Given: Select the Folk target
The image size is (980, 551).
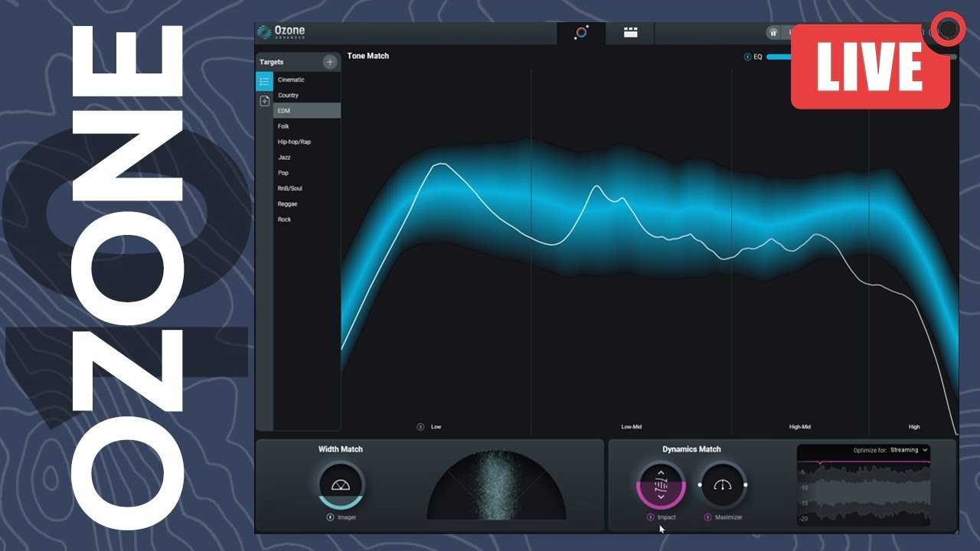Looking at the screenshot, I should point(307,126).
